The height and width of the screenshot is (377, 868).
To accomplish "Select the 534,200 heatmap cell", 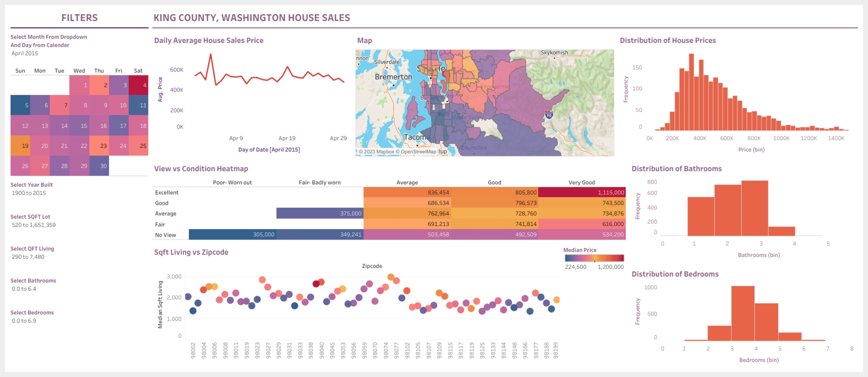I will (582, 234).
